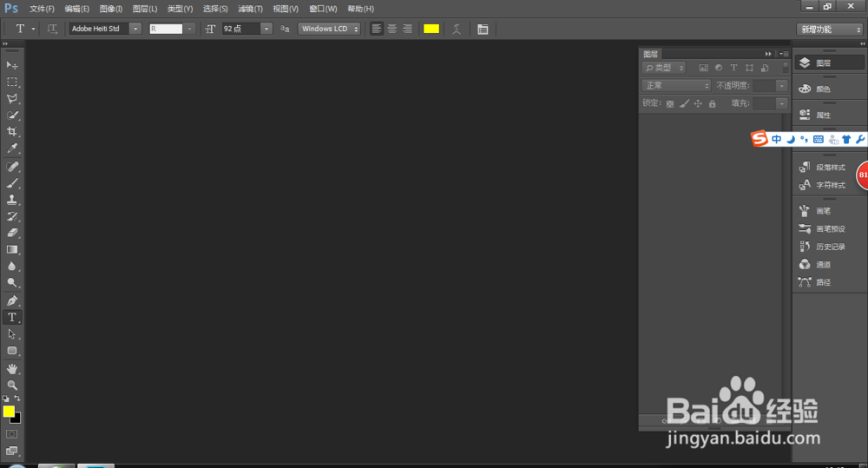Toggle pixel layer filter in Layers panel

coord(704,68)
